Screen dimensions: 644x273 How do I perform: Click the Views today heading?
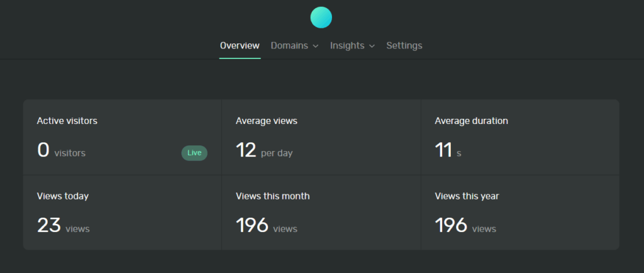pos(63,196)
